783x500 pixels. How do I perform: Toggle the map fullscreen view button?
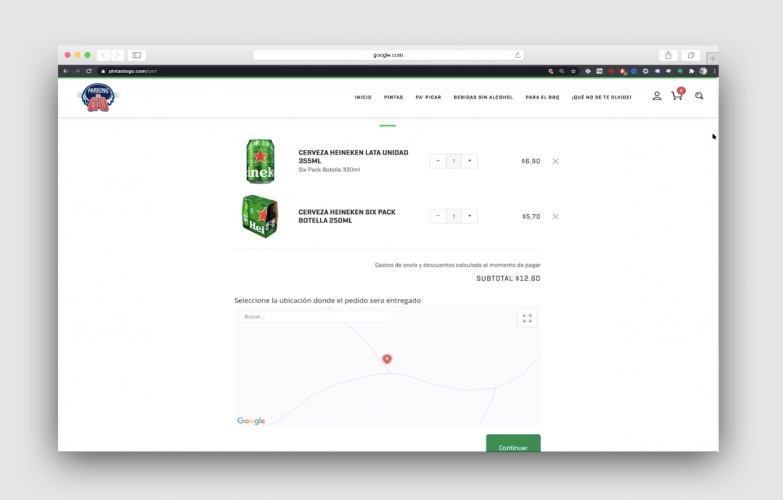527,318
